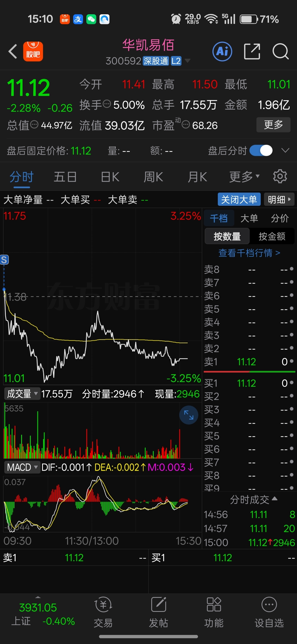Viewport: 297px width, 644px height.
Task: Tap 设自选 add to watchlist icon
Action: tap(269, 613)
